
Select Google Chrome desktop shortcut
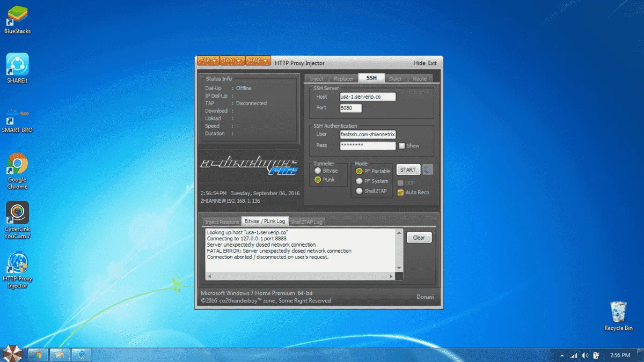tap(17, 172)
